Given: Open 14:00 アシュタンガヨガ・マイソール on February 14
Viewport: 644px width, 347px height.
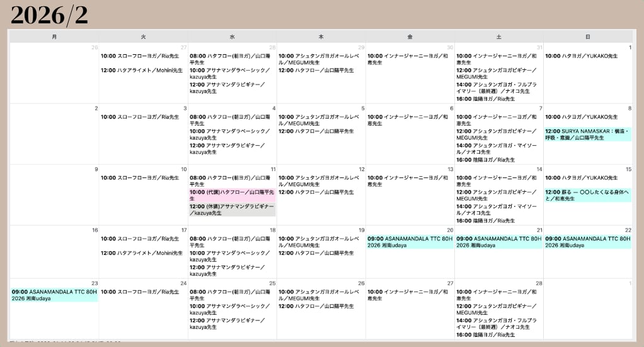Looking at the screenshot, I should click(x=497, y=209).
